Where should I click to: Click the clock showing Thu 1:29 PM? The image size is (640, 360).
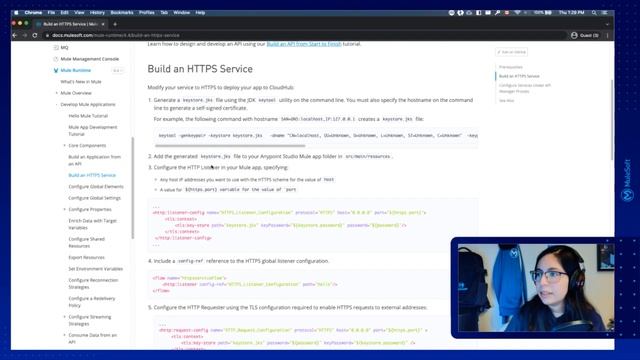[x=571, y=13]
